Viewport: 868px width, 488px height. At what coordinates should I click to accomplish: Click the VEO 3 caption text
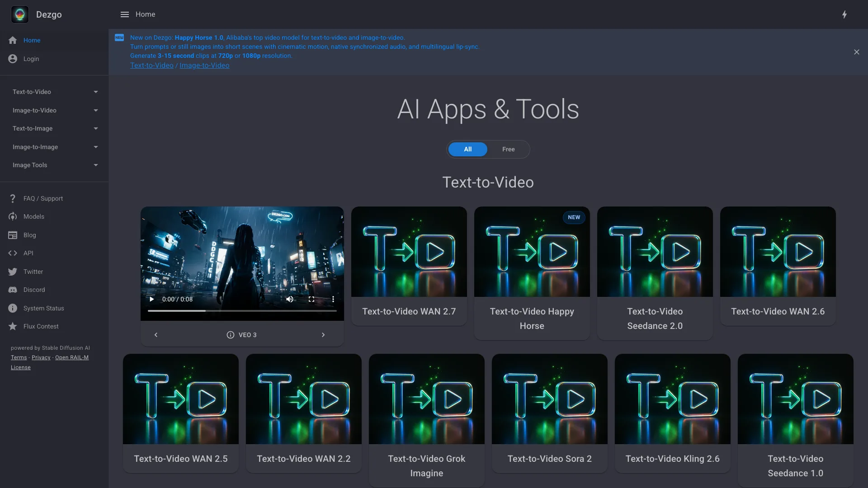click(x=248, y=335)
